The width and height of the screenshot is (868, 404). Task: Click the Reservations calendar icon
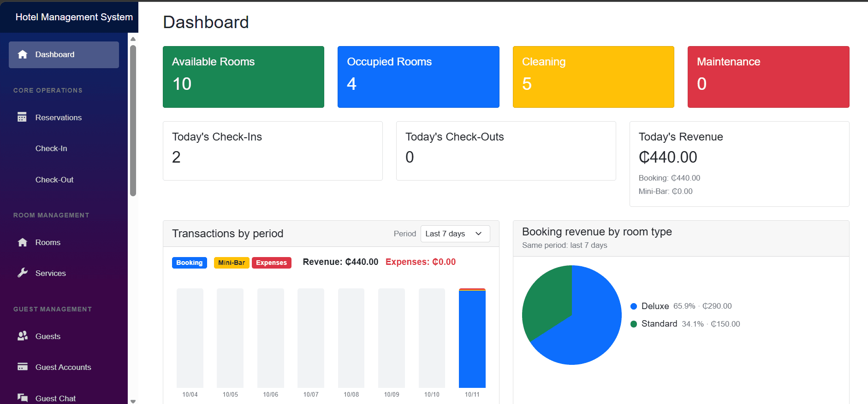(x=22, y=117)
